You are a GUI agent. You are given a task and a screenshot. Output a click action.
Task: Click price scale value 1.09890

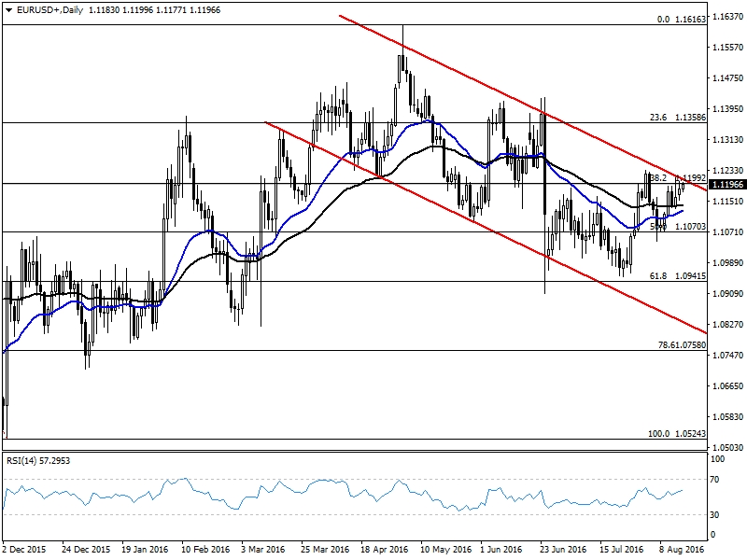[x=728, y=263]
